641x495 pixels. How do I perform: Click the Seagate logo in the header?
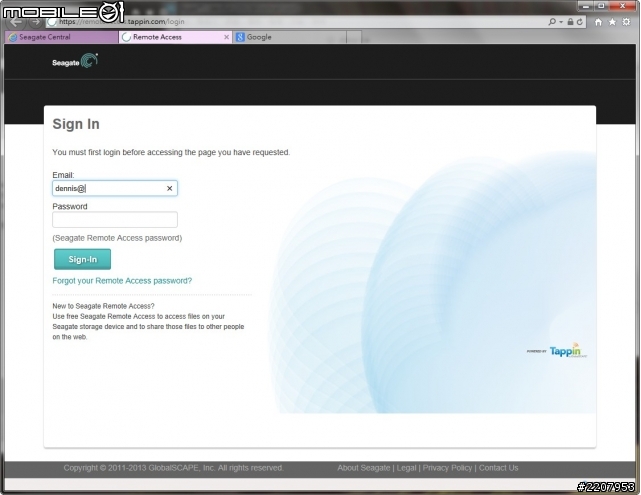coord(75,61)
